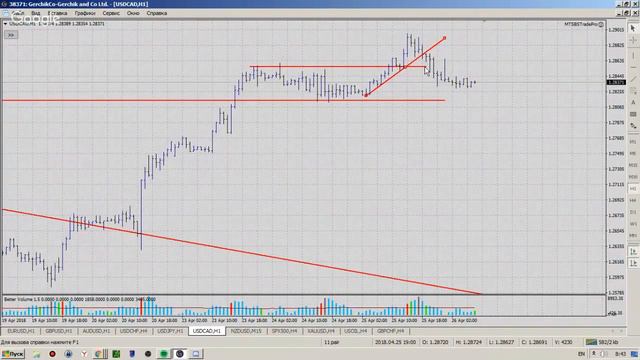Screen dimensions: 640x360
Task: Click the connection status 582/2 kb indicator
Action: point(603,342)
